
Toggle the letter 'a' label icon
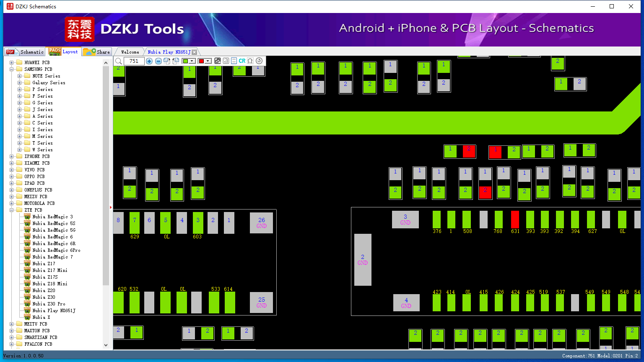point(226,61)
